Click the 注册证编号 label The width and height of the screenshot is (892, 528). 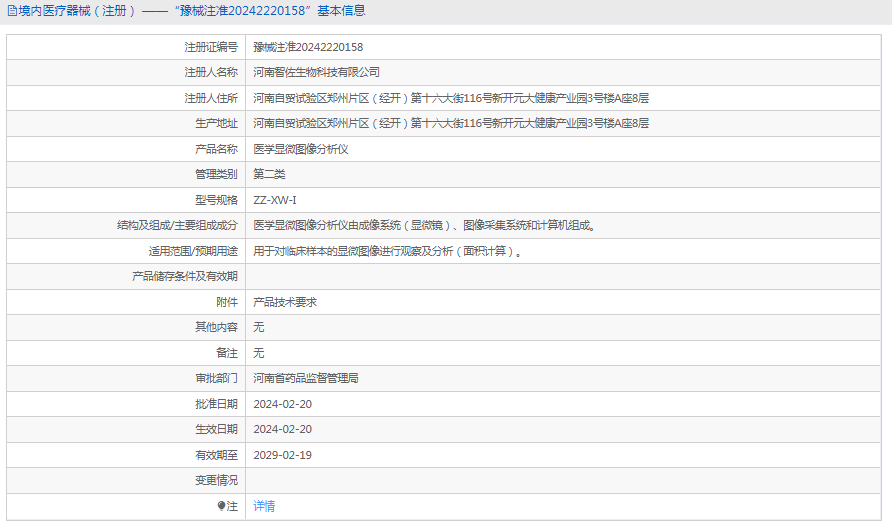[x=211, y=47]
